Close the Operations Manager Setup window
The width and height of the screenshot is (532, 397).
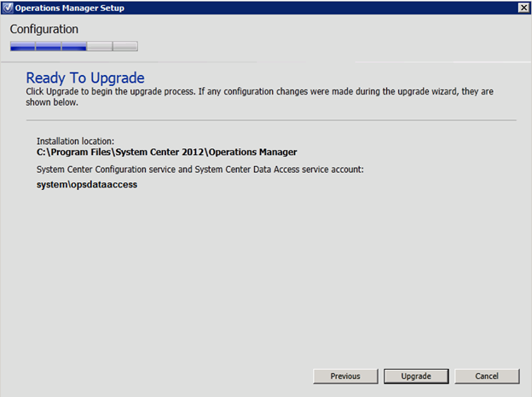click(x=523, y=8)
